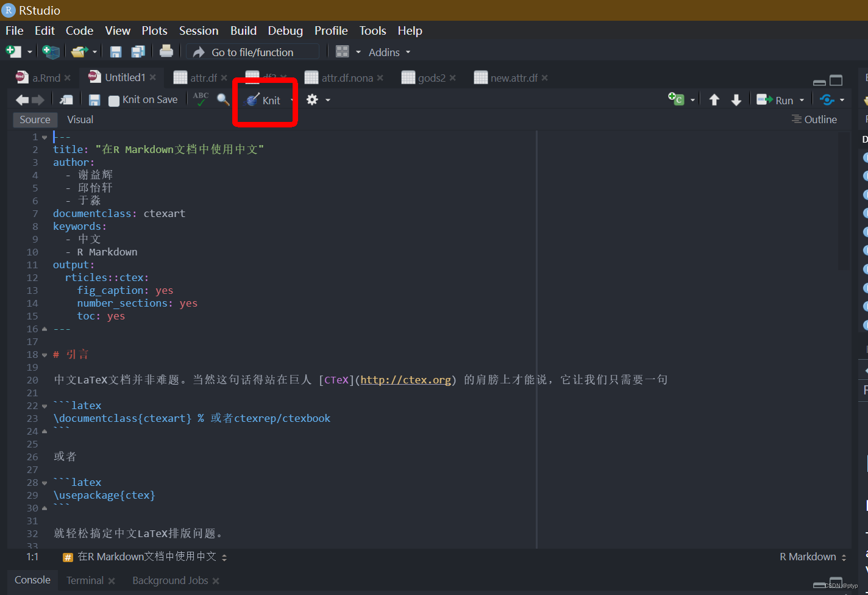The width and height of the screenshot is (868, 595).
Task: Run the ABC spell check
Action: [201, 99]
